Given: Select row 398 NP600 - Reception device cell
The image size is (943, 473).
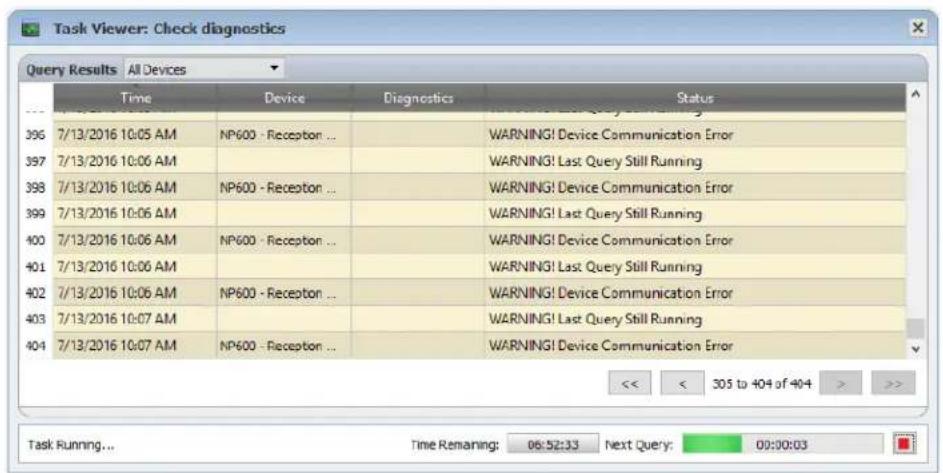Looking at the screenshot, I should 284,188.
